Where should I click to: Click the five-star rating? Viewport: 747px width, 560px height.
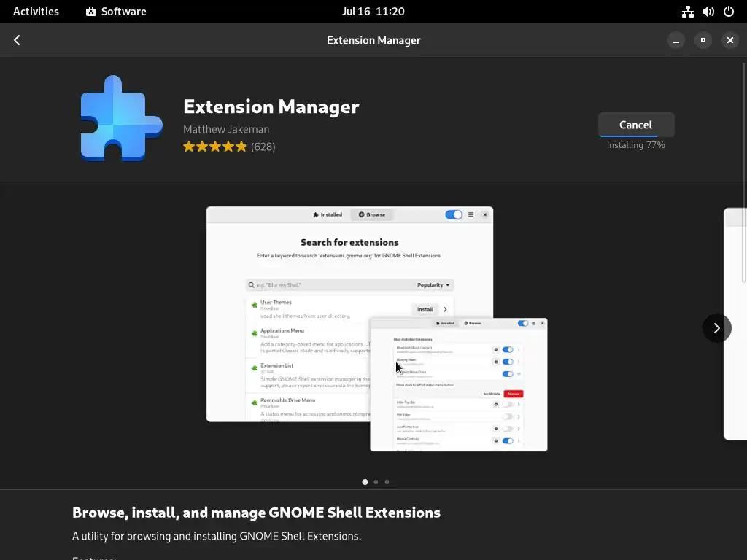click(215, 147)
